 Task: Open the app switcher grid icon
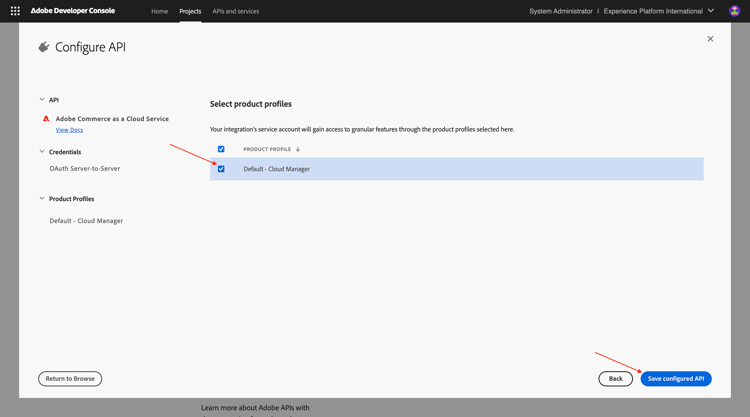pyautogui.click(x=15, y=11)
